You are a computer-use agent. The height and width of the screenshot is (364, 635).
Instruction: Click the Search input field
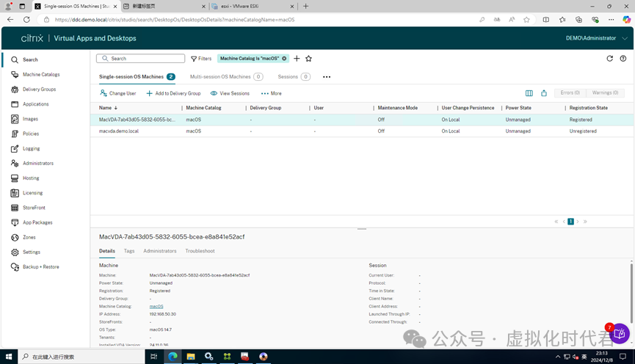[x=140, y=58]
